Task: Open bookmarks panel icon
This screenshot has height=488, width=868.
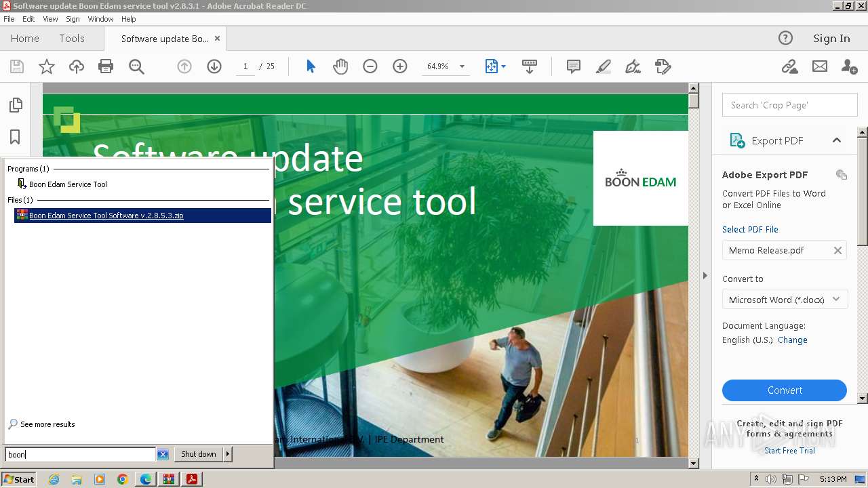Action: 15,137
